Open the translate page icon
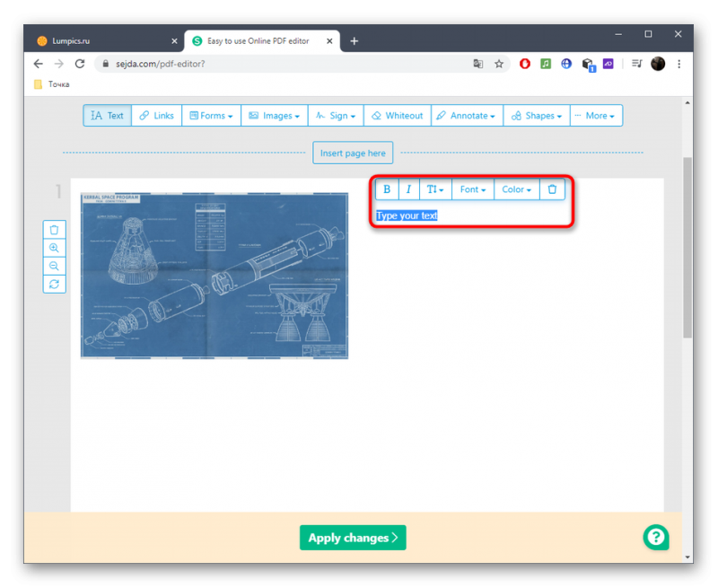 (478, 64)
